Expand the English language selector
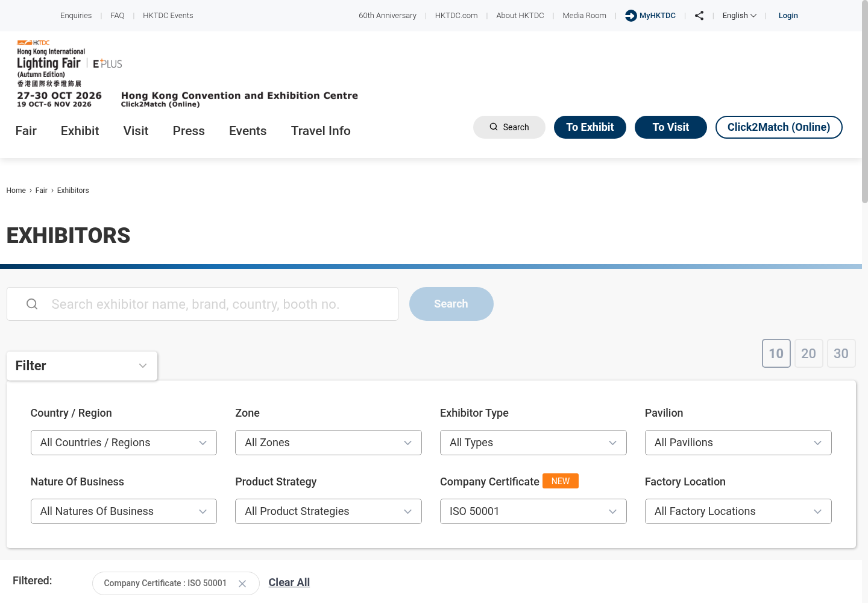Viewport: 868px width, 603px height. 740,16
